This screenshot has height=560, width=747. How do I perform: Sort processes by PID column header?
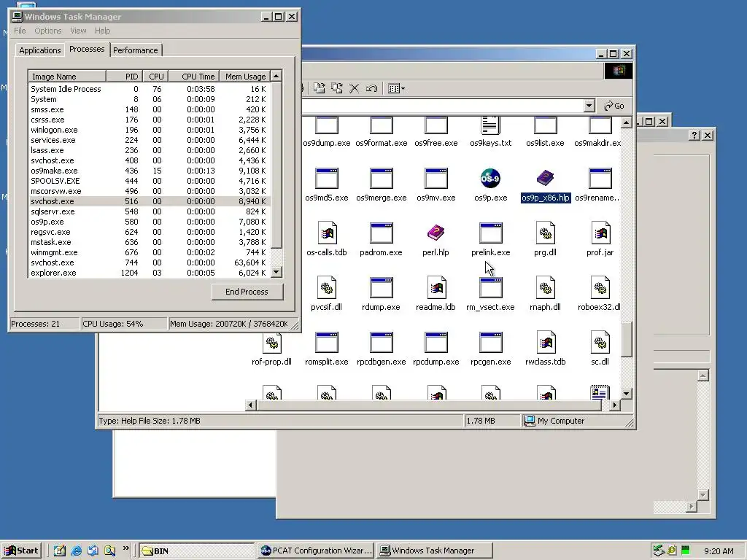click(124, 76)
